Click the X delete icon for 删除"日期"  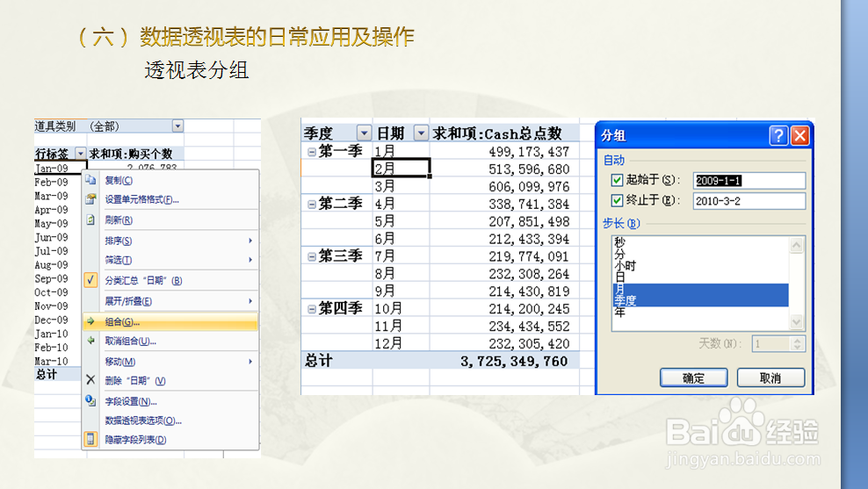point(90,380)
